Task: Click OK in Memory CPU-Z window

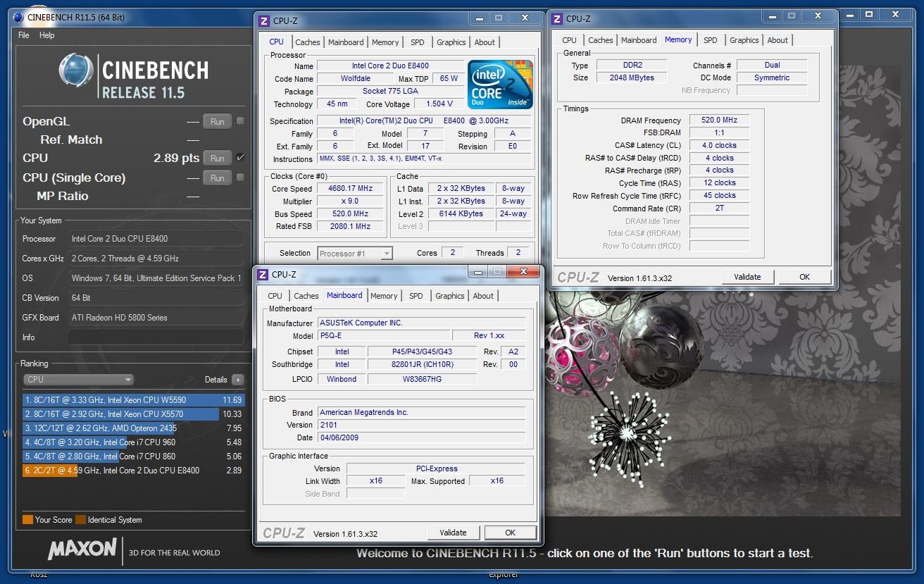Action: point(805,277)
